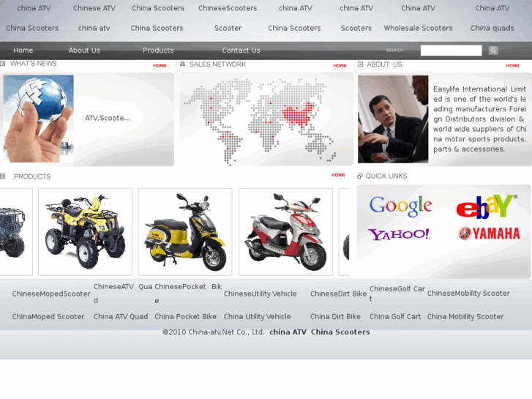The width and height of the screenshot is (532, 399).
Task: Open ChineseGolf Cart footer link
Action: 397,294
